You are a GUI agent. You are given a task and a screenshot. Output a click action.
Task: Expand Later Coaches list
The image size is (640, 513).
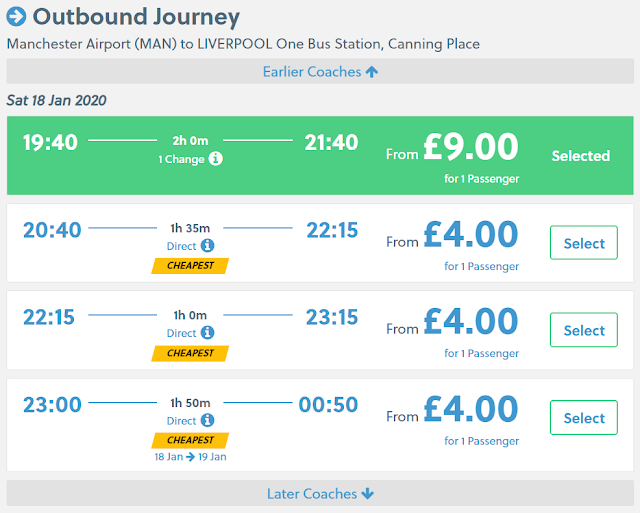(320, 493)
